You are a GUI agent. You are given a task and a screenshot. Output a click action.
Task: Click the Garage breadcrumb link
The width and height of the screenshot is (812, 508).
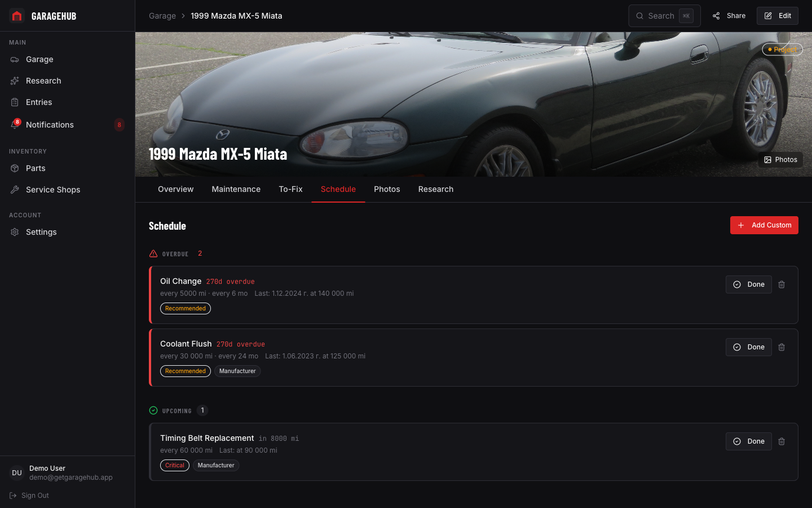(x=162, y=16)
